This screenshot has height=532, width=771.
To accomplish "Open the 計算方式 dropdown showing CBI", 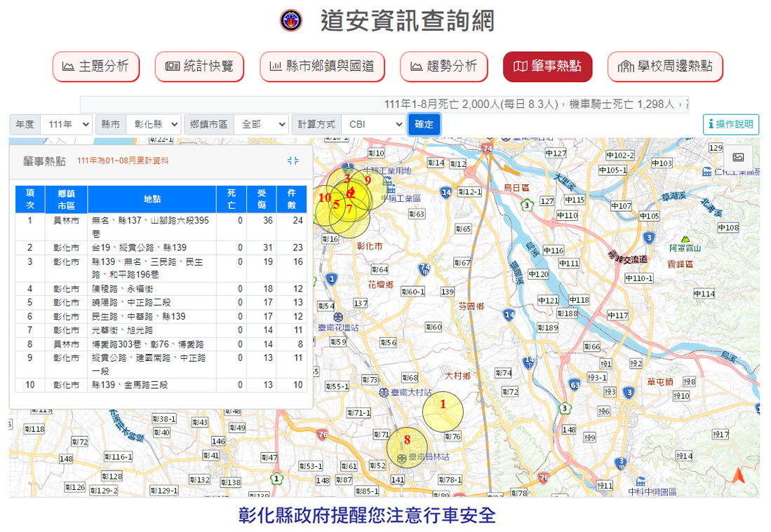I will [x=373, y=124].
